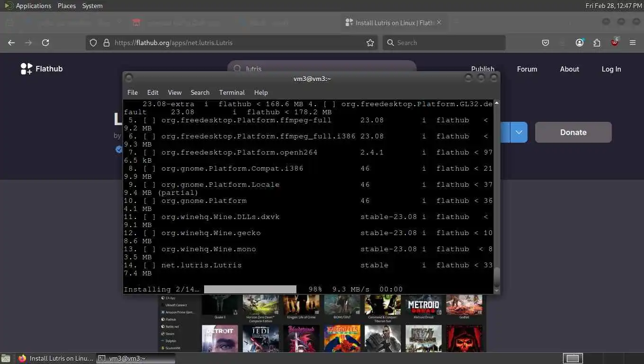
Task: Click the Donate button on Flathub
Action: [573, 132]
